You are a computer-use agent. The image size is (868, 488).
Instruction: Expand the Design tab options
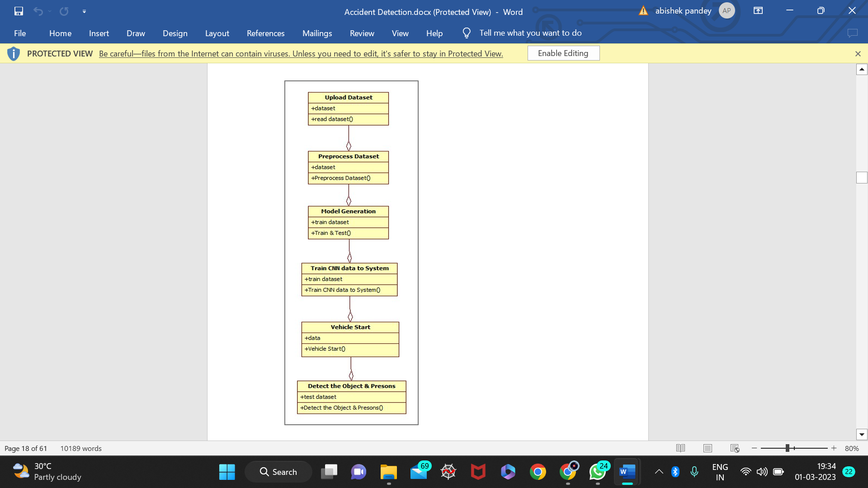pyautogui.click(x=175, y=33)
